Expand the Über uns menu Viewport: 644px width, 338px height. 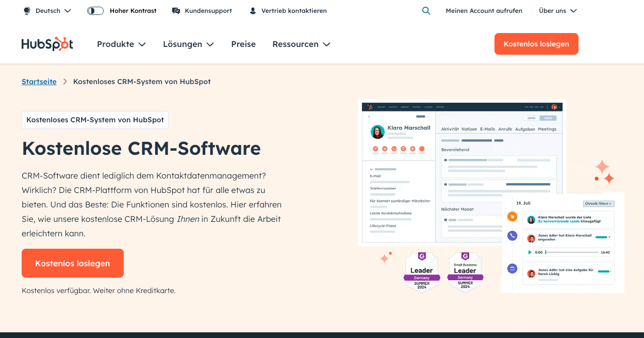557,10
